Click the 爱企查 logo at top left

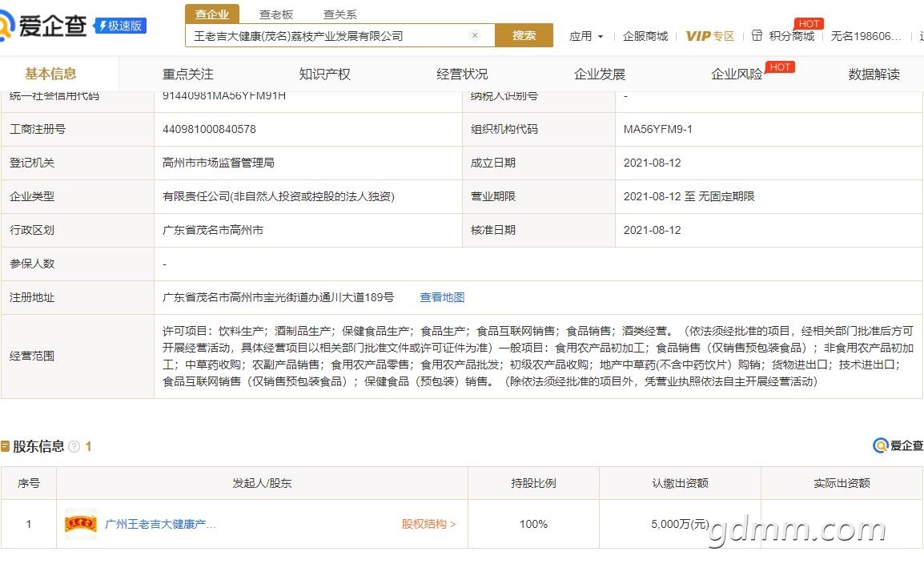42,26
